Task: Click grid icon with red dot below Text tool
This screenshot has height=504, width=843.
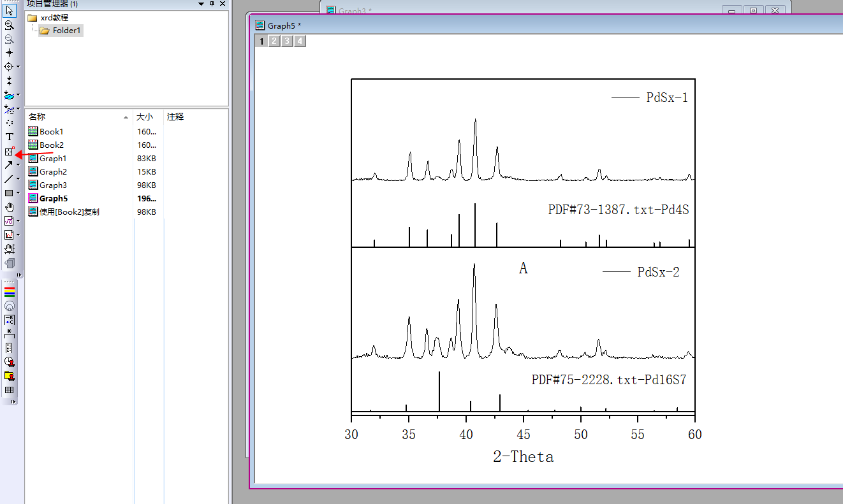Action: click(x=9, y=151)
